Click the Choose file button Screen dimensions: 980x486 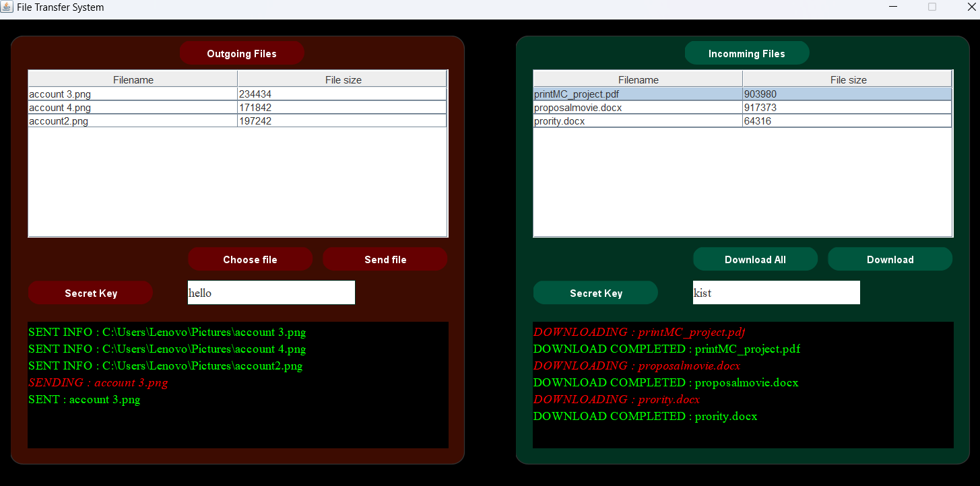tap(250, 259)
